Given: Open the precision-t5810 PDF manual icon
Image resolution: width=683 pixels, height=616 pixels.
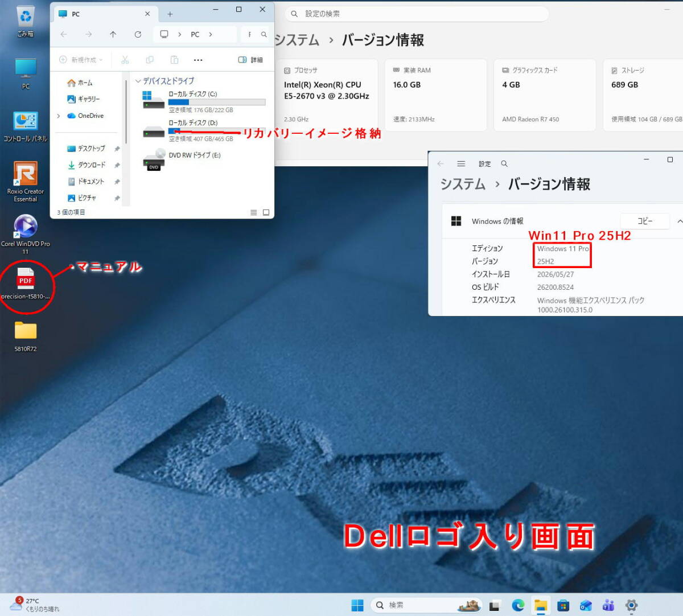Looking at the screenshot, I should click(26, 283).
